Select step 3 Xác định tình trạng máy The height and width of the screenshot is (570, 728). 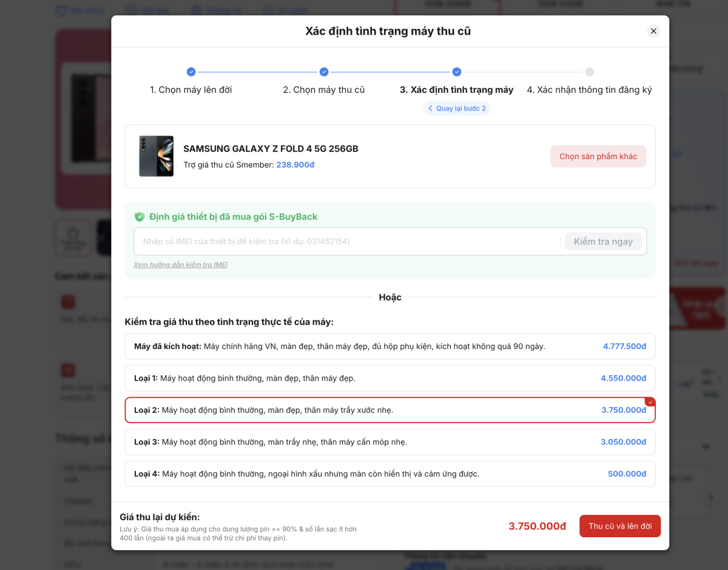coord(456,90)
